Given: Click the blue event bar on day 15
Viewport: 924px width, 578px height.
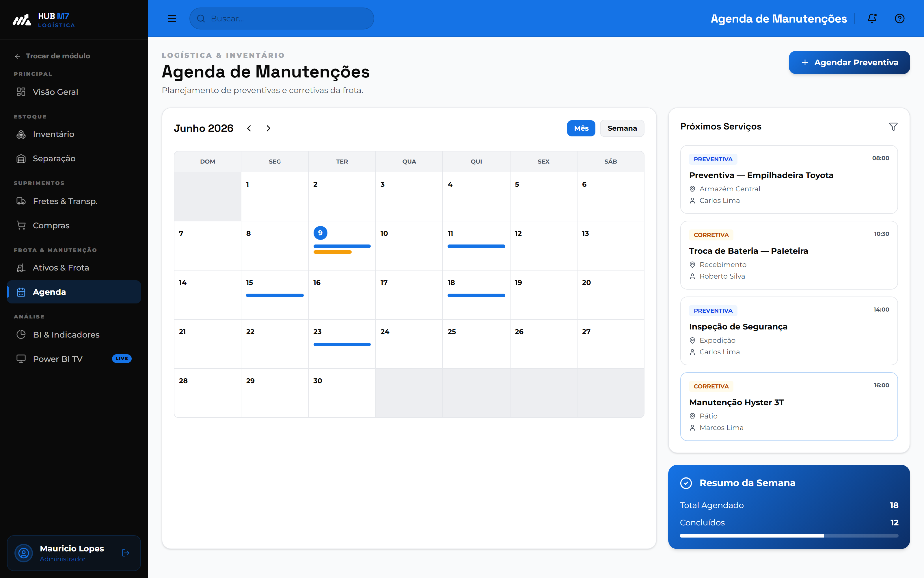Looking at the screenshot, I should click(x=275, y=295).
